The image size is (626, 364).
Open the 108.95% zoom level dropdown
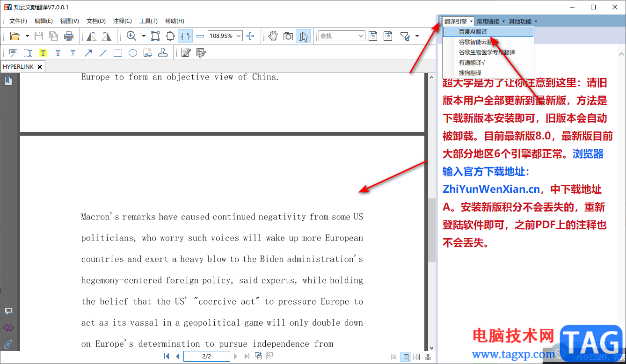[x=239, y=36]
